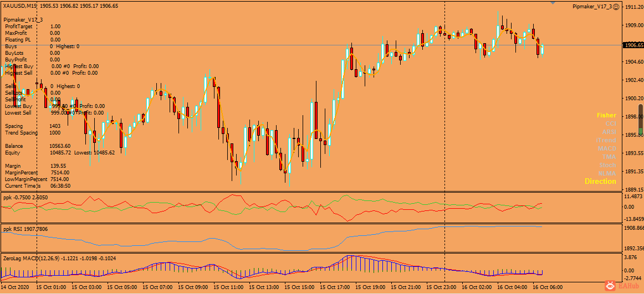Click the ARSI signal label
The width and height of the screenshot is (644, 294).
pos(609,132)
